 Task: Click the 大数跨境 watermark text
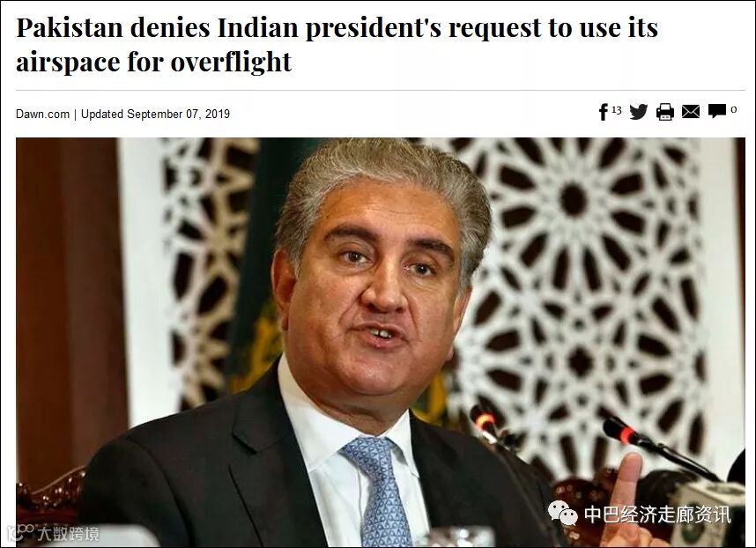(x=68, y=534)
